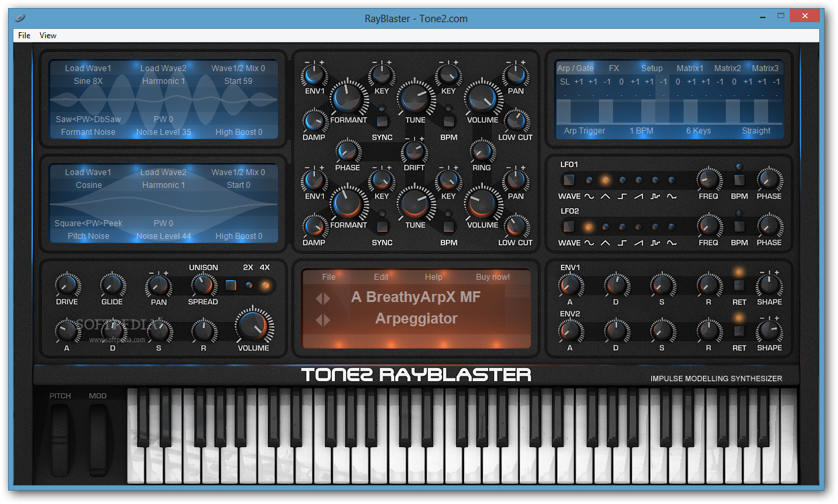Click Load Wave1 above Sine 8X

tap(88, 68)
